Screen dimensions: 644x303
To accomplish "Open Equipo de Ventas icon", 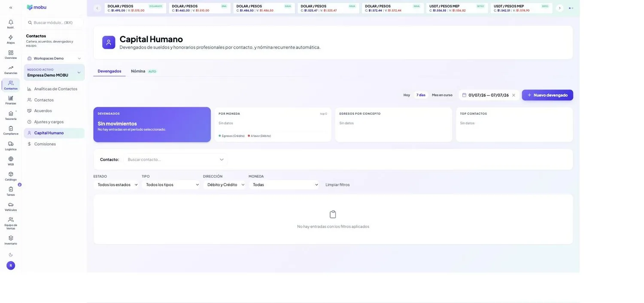I will [x=11, y=223].
